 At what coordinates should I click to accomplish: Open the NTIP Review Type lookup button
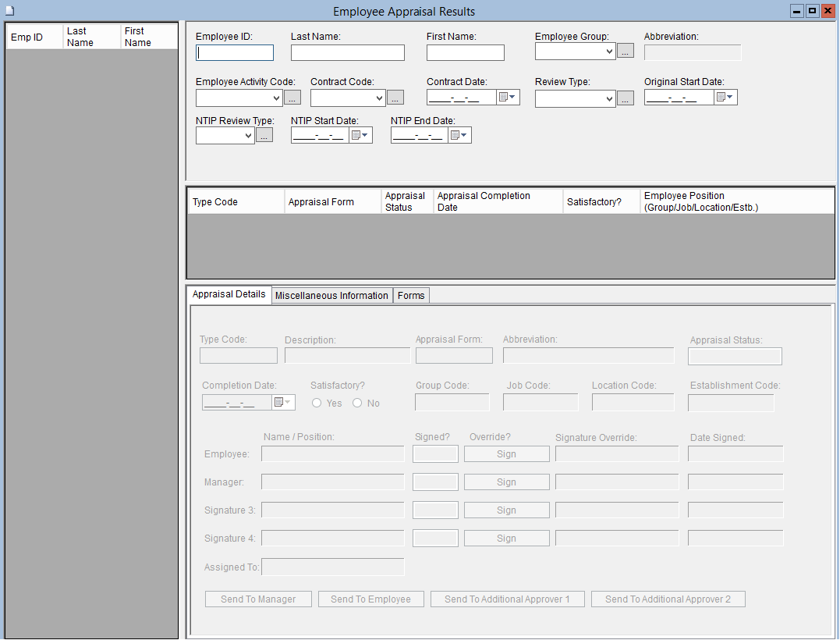tap(264, 135)
